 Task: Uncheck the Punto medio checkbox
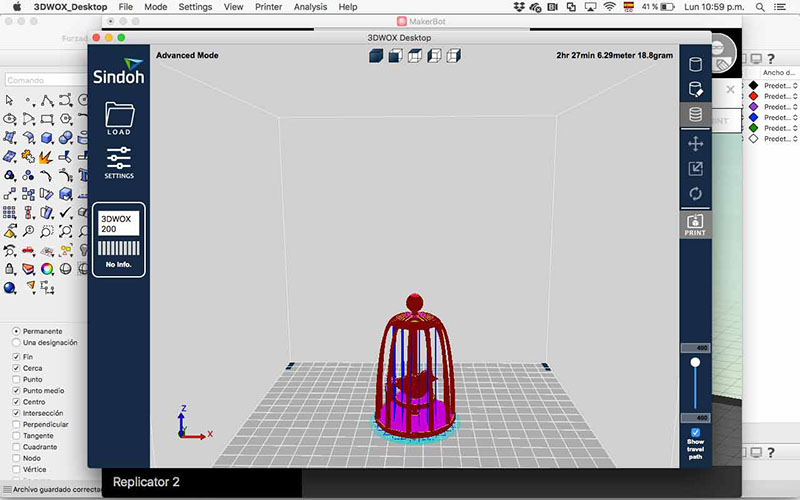pyautogui.click(x=16, y=390)
